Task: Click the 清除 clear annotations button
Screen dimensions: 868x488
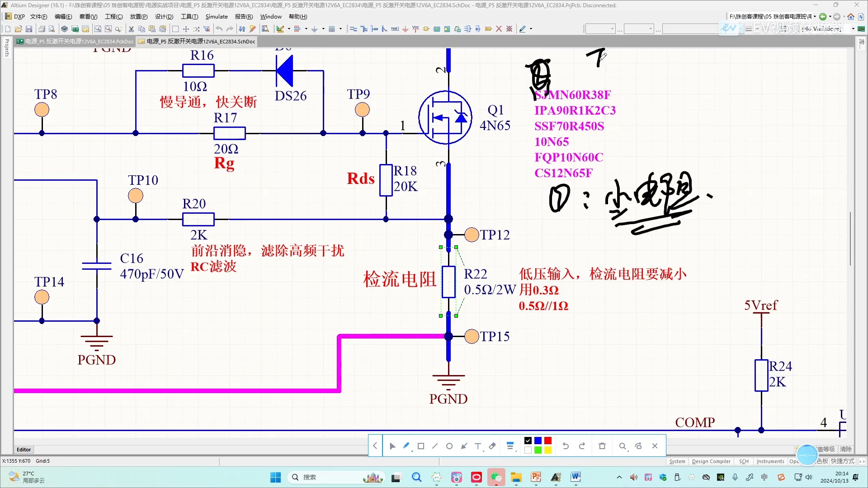Action: pos(846,449)
